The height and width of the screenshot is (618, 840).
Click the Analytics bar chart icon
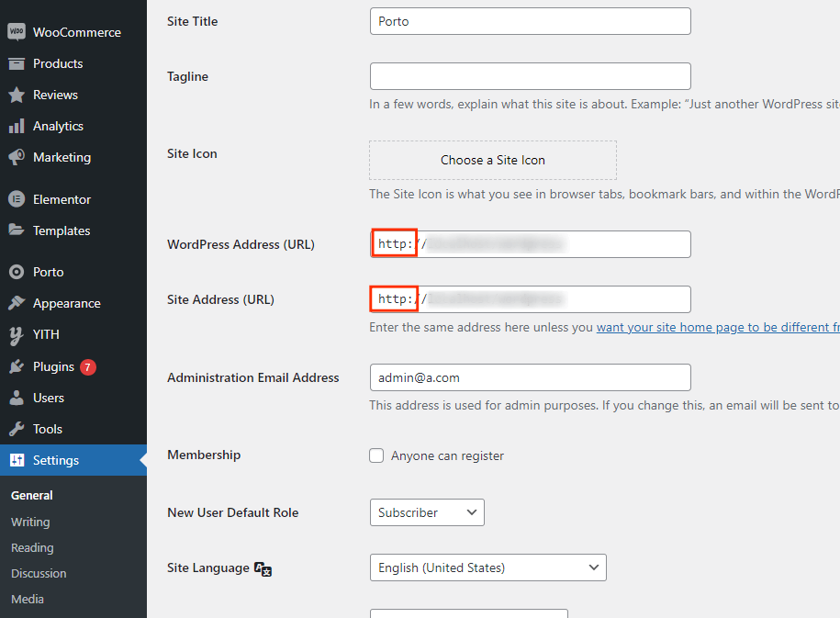[x=17, y=126]
